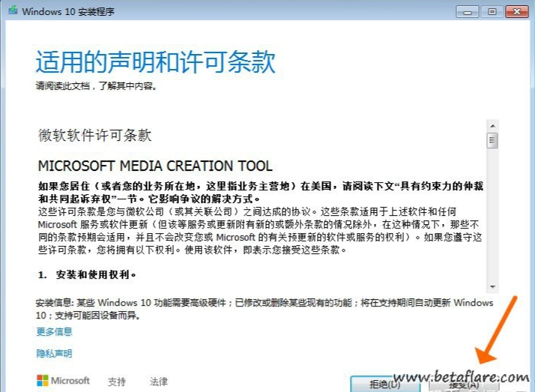The width and height of the screenshot is (535, 392).
Task: Click the page title 适用的声明和许可条款
Action: pyautogui.click(x=156, y=61)
